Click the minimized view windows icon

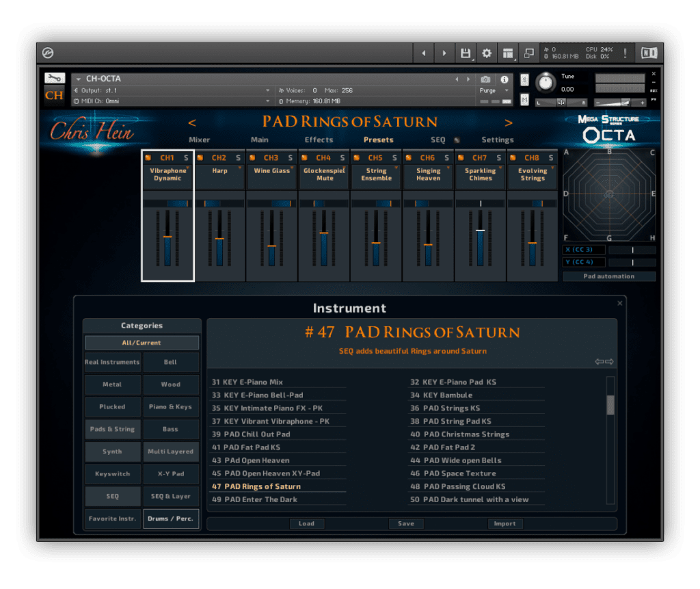click(x=529, y=53)
